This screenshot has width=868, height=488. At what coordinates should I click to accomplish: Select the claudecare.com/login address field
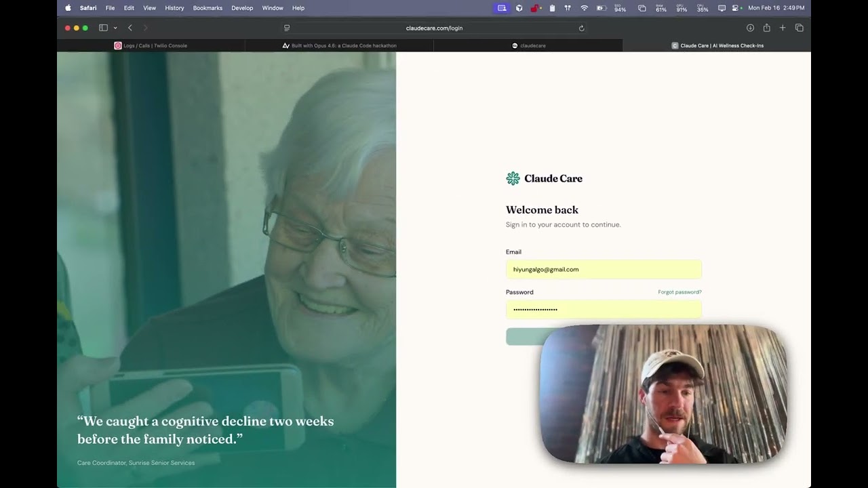pyautogui.click(x=434, y=28)
